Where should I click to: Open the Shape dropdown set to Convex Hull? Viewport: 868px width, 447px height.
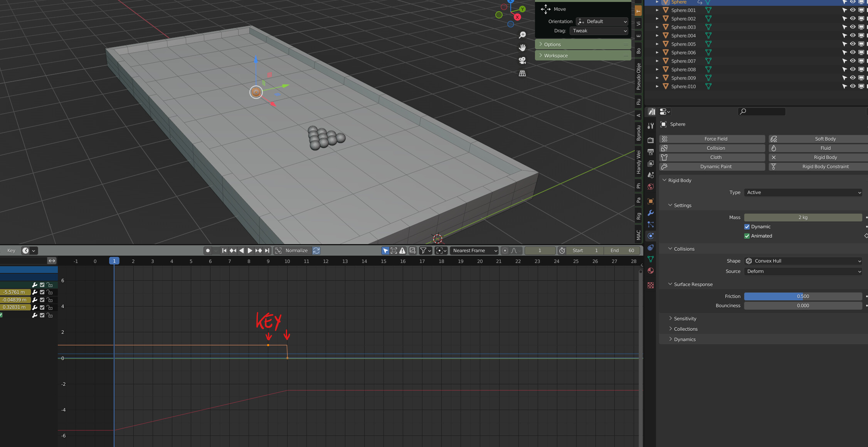[x=803, y=261]
